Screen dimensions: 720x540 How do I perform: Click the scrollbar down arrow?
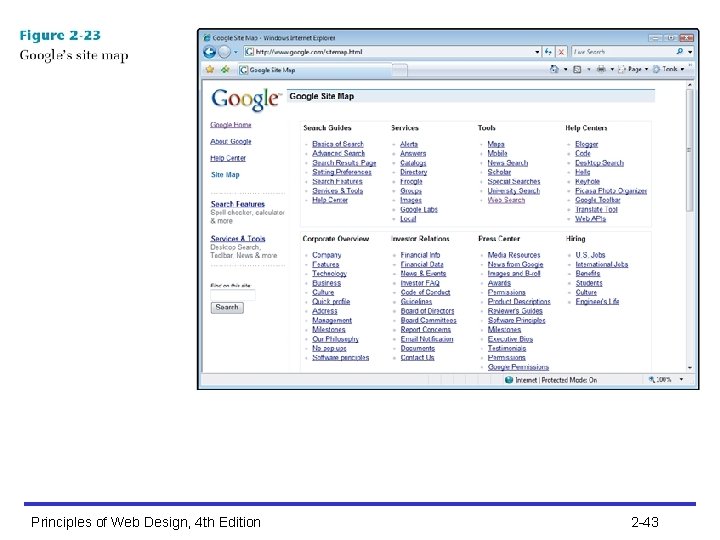pyautogui.click(x=689, y=368)
